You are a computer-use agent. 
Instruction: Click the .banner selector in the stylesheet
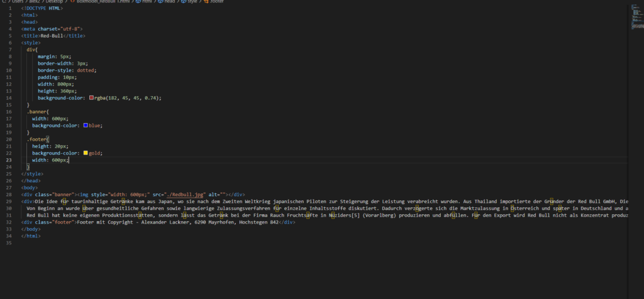(x=37, y=111)
